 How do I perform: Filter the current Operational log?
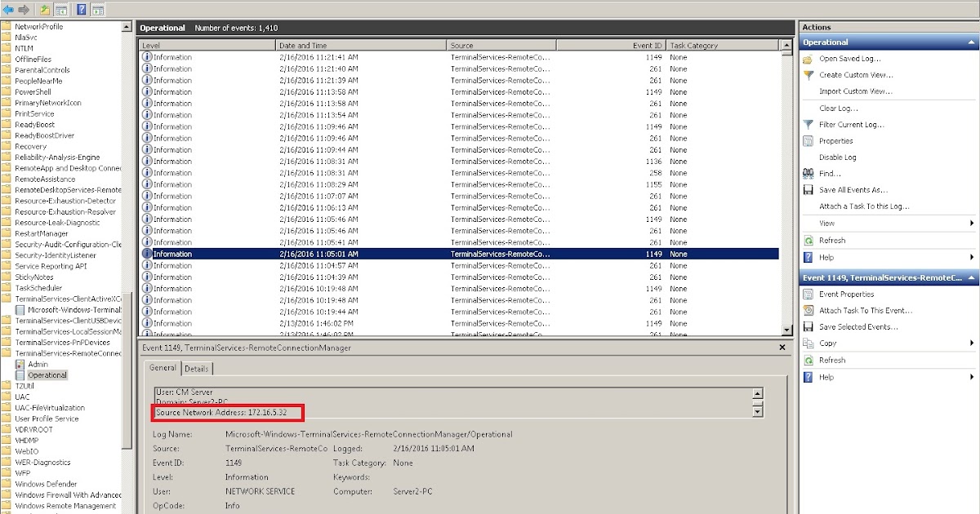point(852,124)
